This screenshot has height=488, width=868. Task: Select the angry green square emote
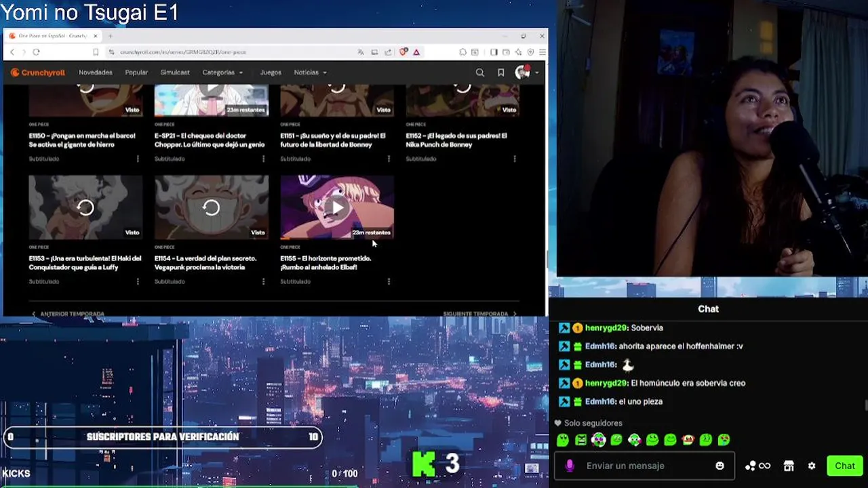pos(580,440)
